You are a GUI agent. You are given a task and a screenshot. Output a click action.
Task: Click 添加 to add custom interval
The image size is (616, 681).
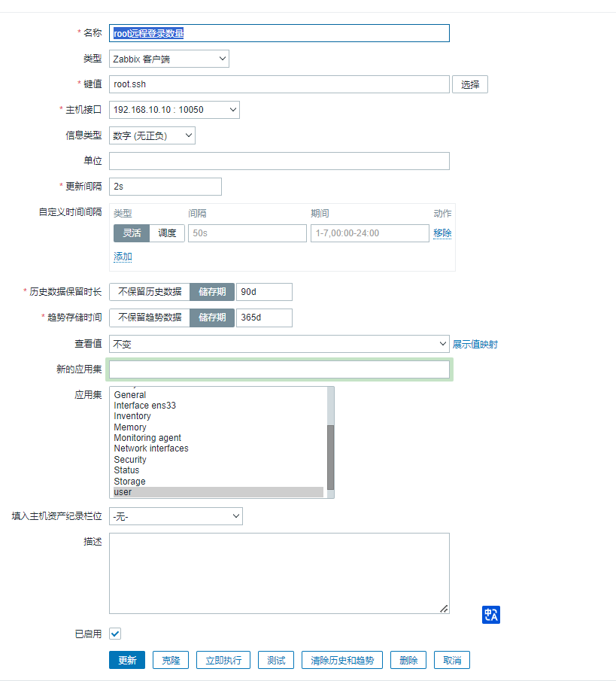(123, 257)
